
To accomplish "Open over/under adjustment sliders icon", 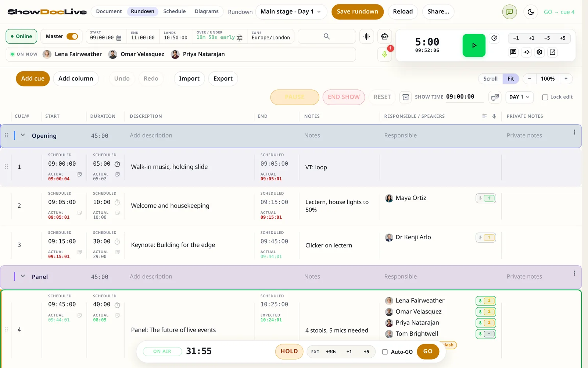I will tap(240, 38).
